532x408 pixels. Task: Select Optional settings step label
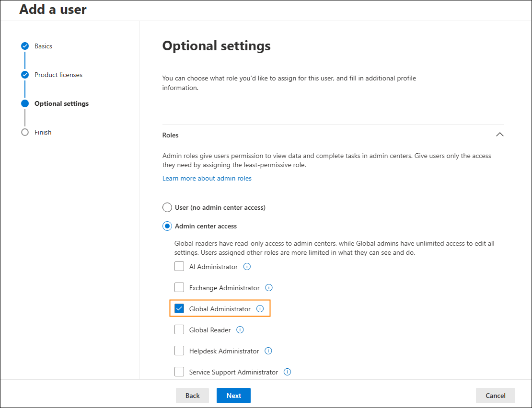click(x=61, y=104)
